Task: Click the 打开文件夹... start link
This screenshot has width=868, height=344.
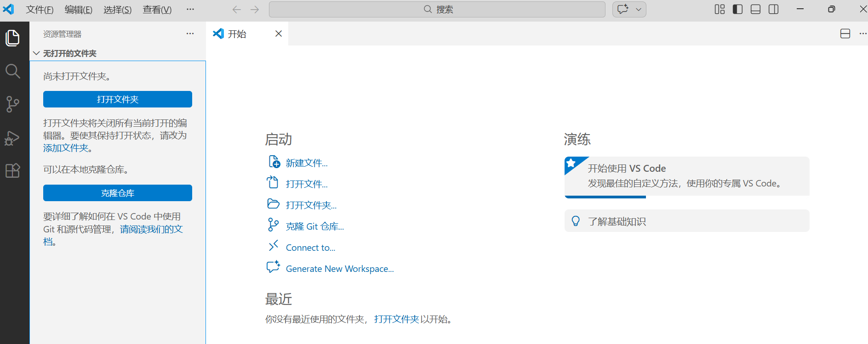Action: [x=311, y=205]
